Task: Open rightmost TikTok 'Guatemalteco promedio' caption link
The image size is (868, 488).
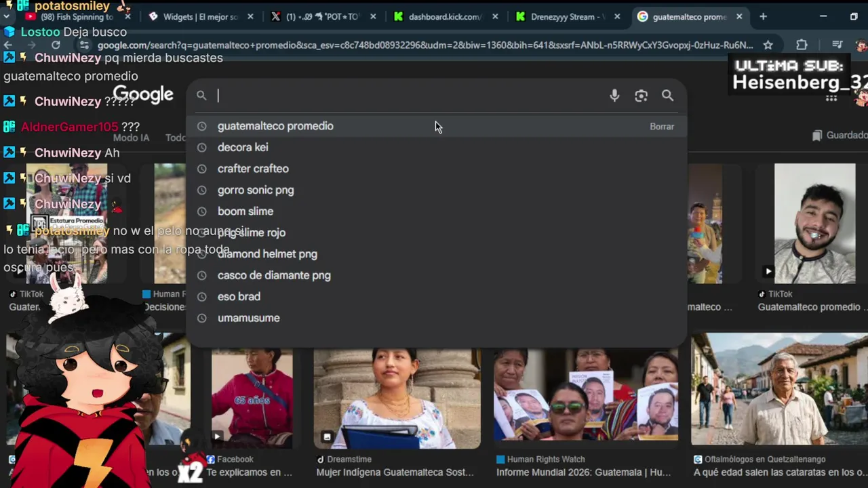Action: pyautogui.click(x=812, y=307)
